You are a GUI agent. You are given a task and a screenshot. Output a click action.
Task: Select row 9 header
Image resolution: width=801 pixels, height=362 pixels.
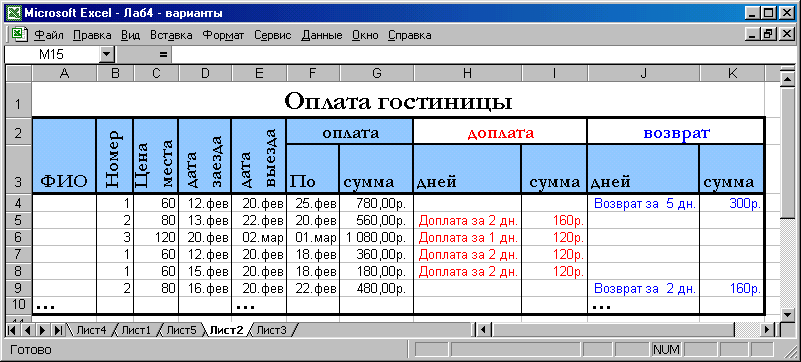19,288
